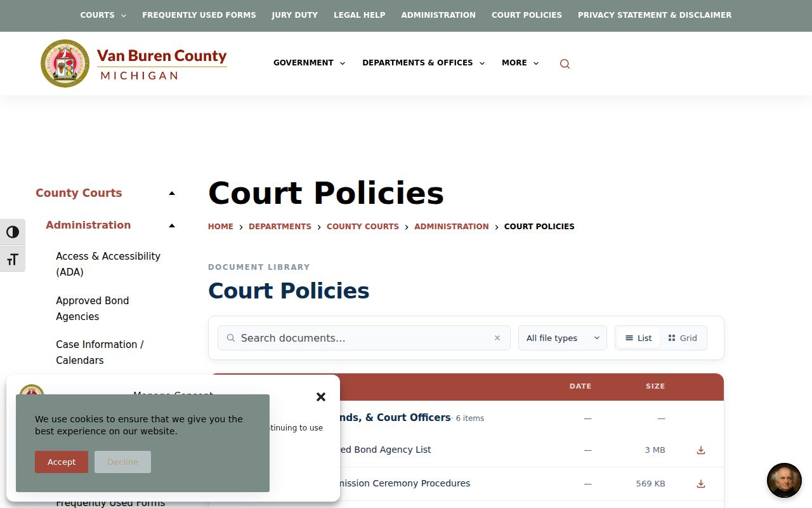
Task: Click the Search documents field
Action: (x=364, y=338)
